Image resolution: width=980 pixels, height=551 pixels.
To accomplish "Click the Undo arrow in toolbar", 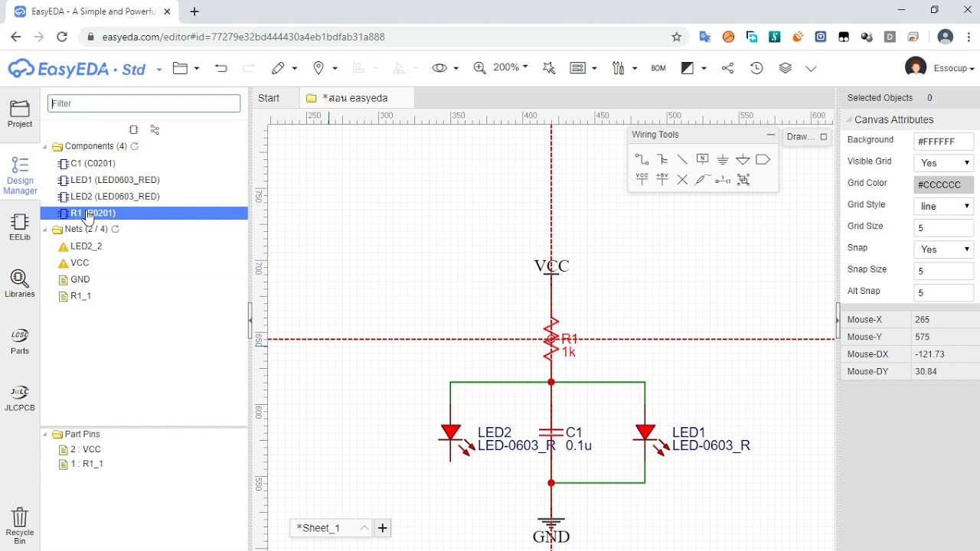I will (x=221, y=68).
